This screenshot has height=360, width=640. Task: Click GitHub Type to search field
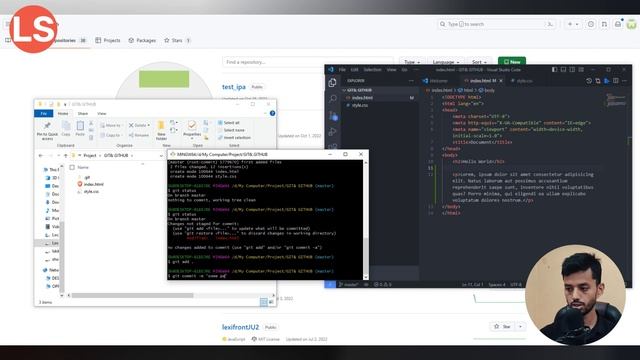[x=497, y=24]
